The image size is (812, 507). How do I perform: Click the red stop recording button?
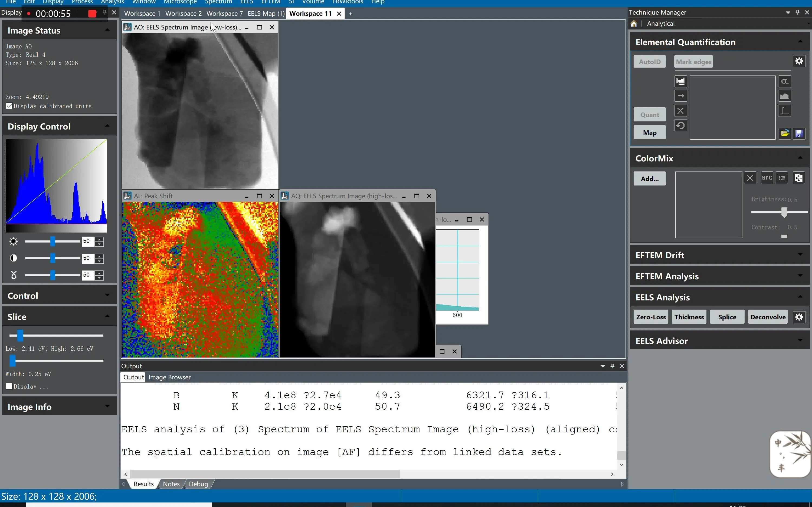tap(92, 14)
